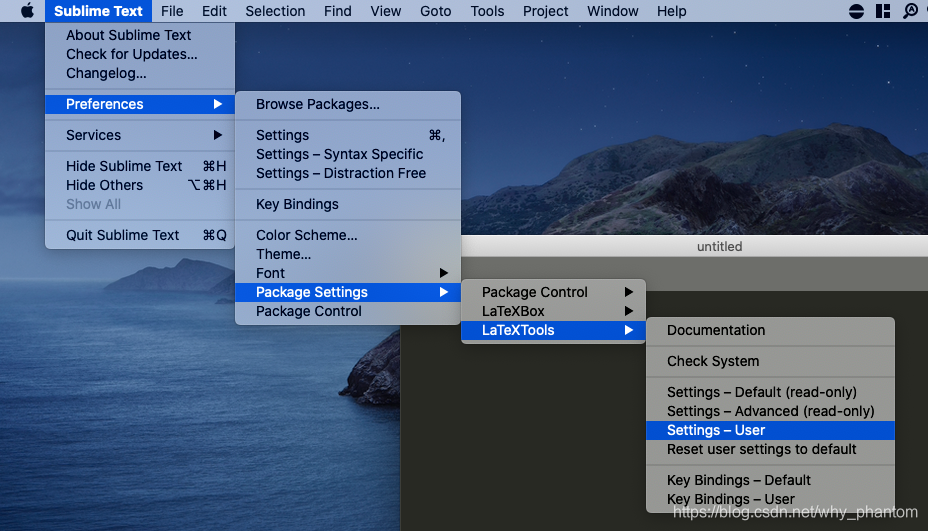Open Settings – Default (read-only)
The height and width of the screenshot is (531, 928).
[771, 392]
